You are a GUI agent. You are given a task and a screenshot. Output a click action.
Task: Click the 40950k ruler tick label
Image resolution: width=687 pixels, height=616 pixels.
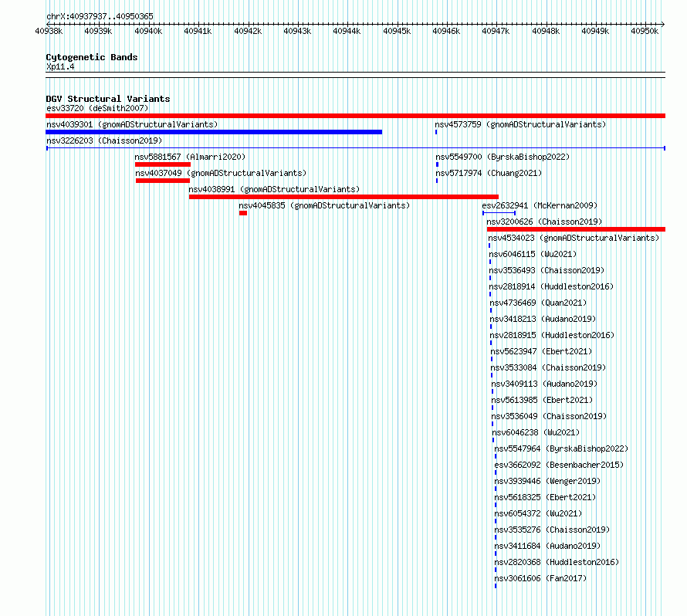pyautogui.click(x=645, y=31)
